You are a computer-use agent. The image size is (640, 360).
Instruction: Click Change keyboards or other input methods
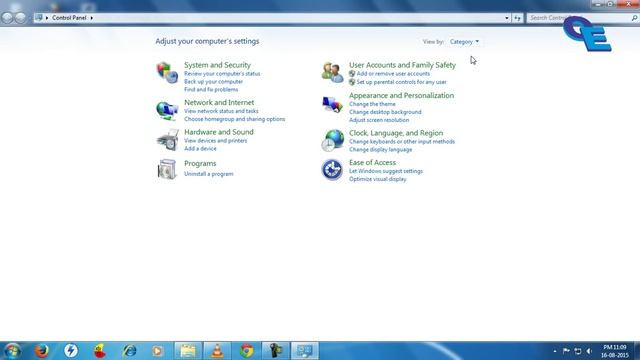pyautogui.click(x=402, y=142)
